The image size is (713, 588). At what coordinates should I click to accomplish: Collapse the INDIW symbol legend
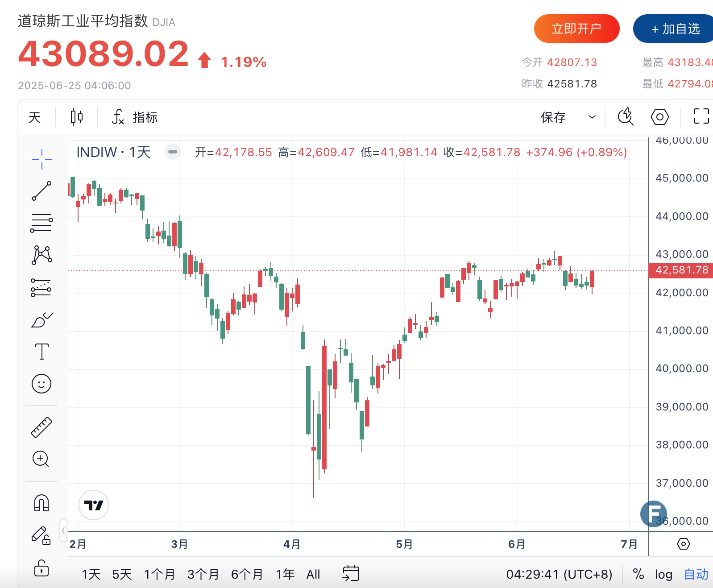click(173, 152)
